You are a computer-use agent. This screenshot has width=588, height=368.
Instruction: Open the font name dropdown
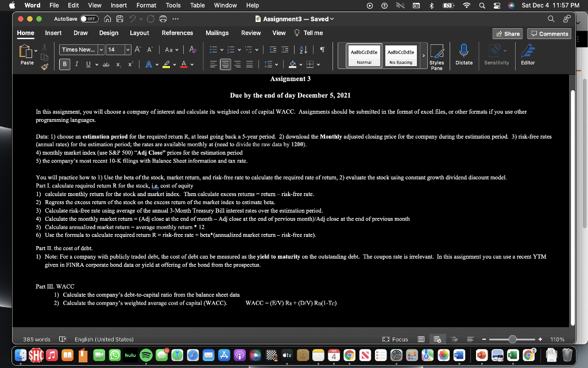coord(101,49)
